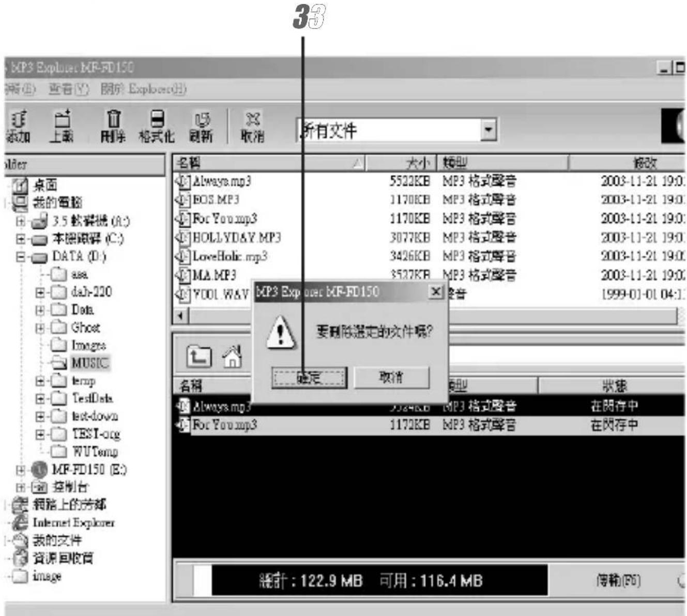687x616 pixels.
Task: Select EOS.MP3 in the file list
Action: pos(216,200)
